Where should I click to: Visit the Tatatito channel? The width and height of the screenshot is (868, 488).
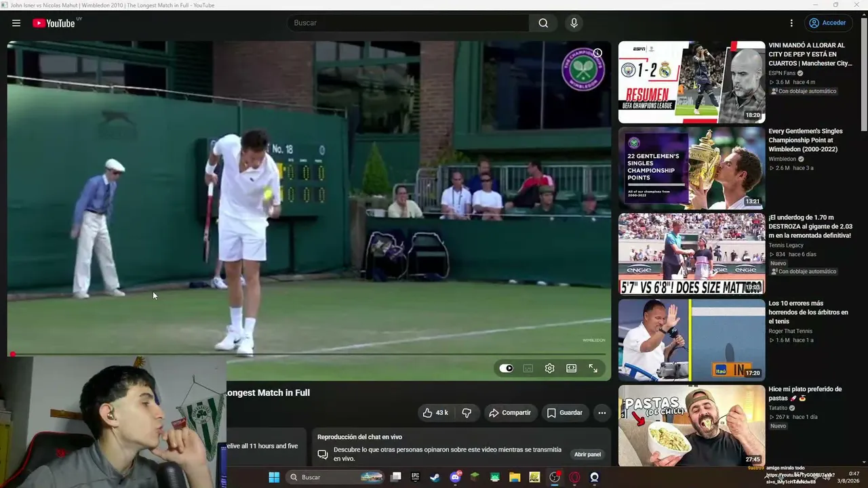pos(778,408)
